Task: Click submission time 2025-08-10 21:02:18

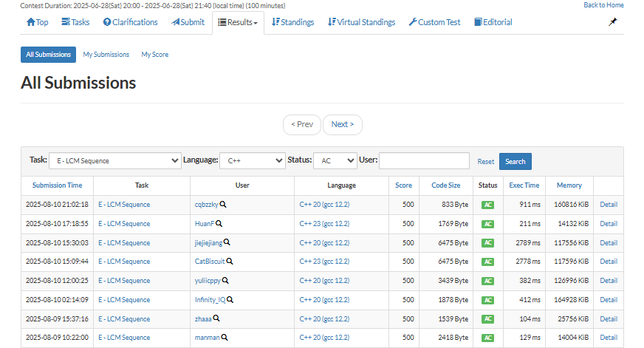Action: click(57, 205)
